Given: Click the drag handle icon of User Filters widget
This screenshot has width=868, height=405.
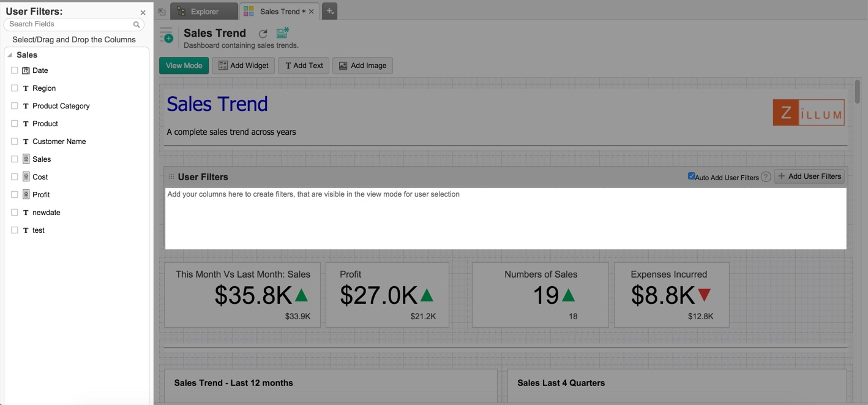Looking at the screenshot, I should pos(171,177).
